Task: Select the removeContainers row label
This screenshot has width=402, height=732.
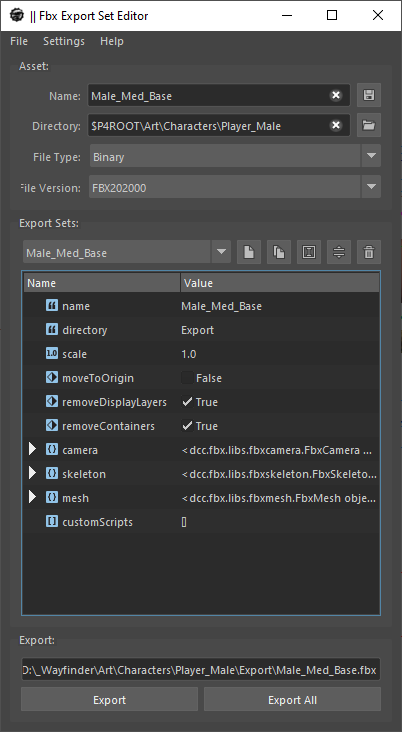Action: click(x=108, y=426)
